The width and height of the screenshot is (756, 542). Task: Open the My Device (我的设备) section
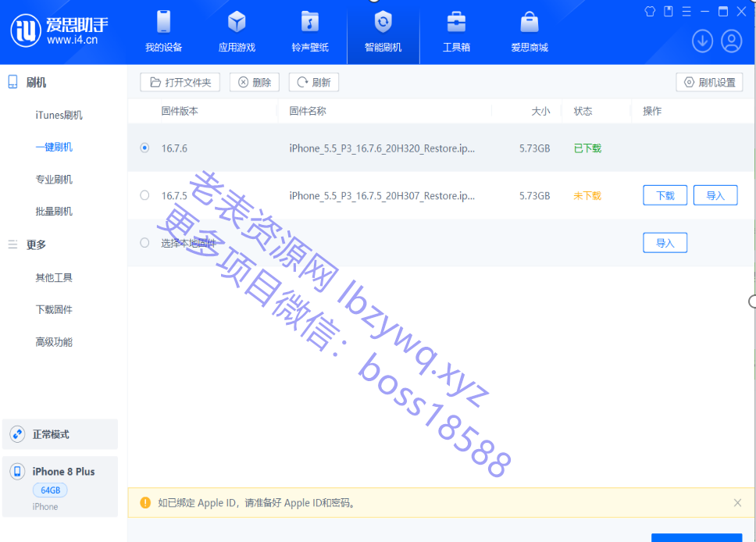click(x=163, y=32)
